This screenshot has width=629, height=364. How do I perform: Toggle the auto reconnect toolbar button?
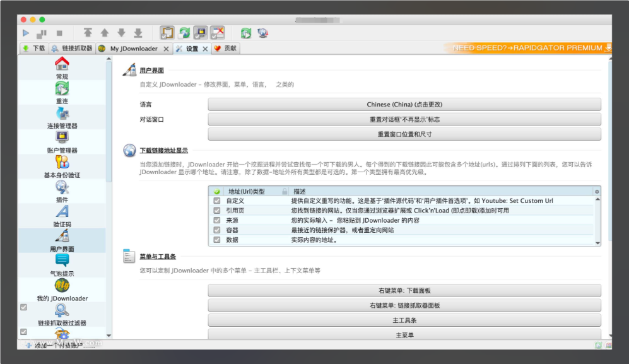[184, 33]
